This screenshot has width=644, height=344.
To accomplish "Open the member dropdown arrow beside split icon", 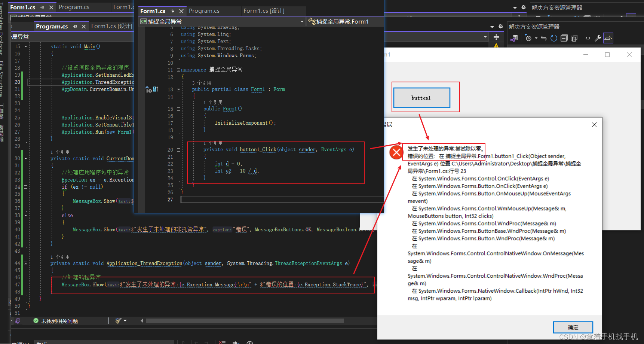I will [x=485, y=37].
